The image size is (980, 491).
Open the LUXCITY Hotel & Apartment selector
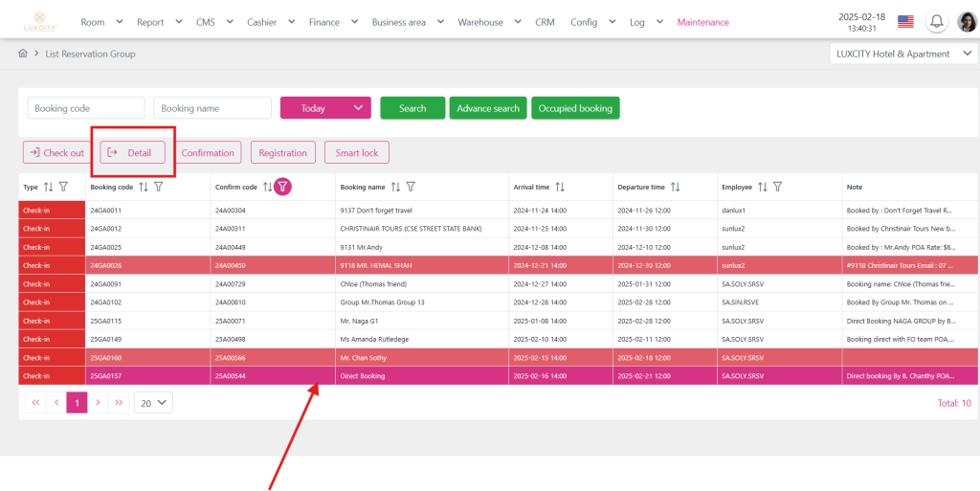coord(902,55)
